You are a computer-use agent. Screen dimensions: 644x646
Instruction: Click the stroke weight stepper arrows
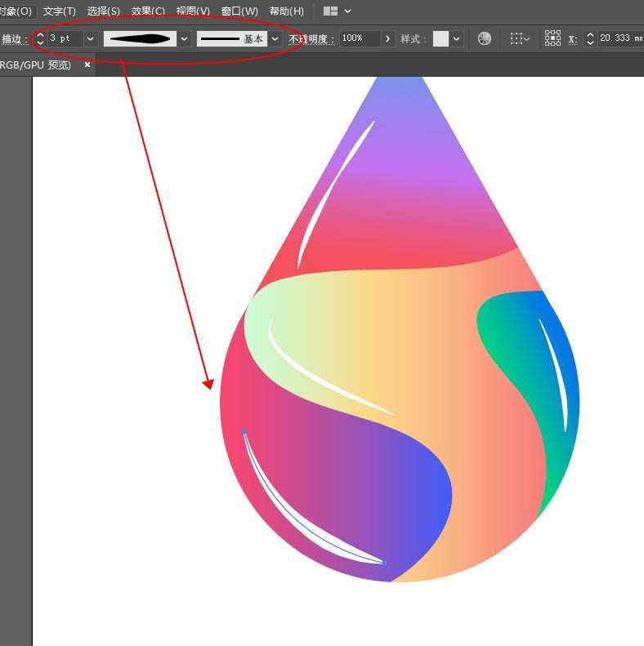(x=40, y=38)
